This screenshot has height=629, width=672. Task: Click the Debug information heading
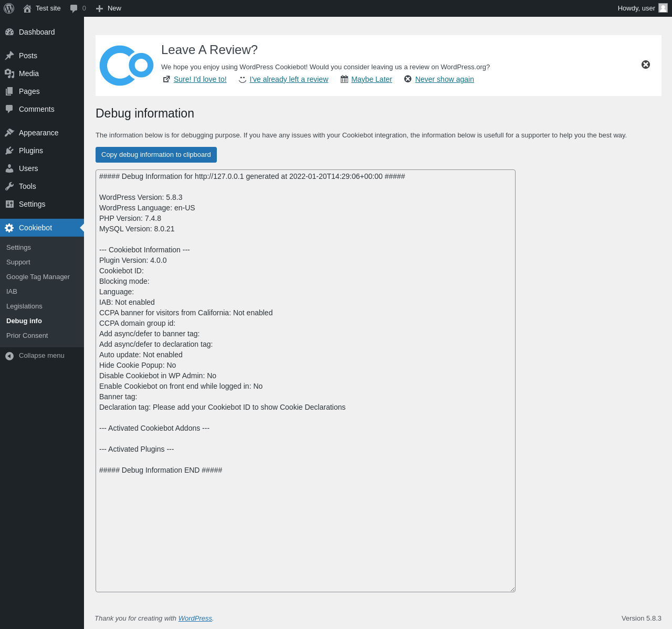click(145, 113)
